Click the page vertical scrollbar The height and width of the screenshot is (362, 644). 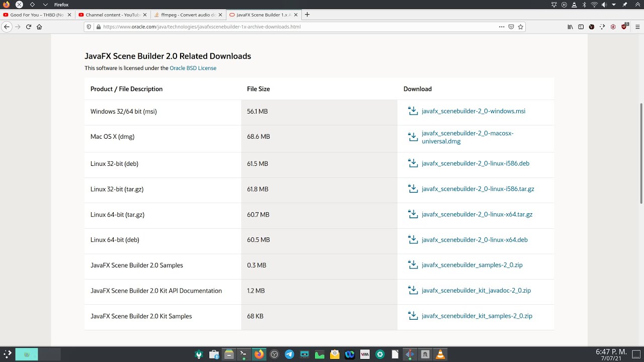[x=641, y=153]
